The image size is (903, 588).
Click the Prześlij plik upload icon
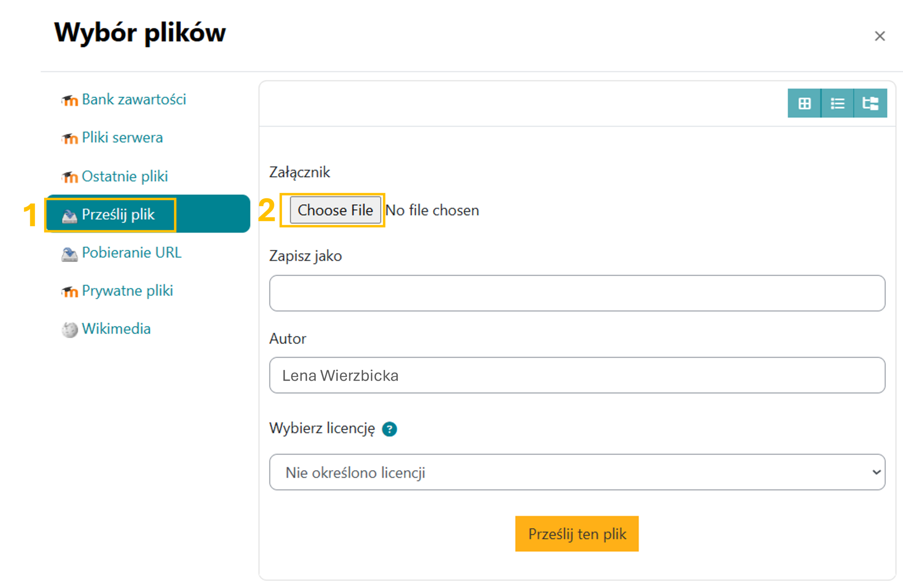click(x=69, y=216)
